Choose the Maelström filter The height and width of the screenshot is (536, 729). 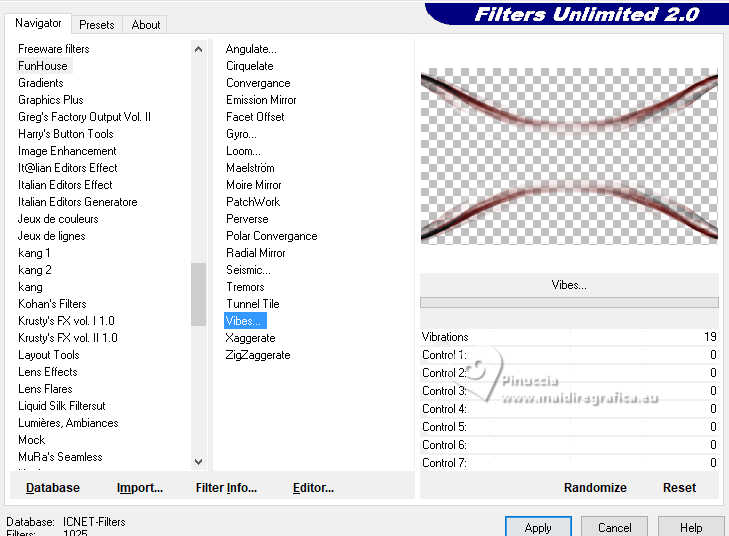tap(250, 168)
